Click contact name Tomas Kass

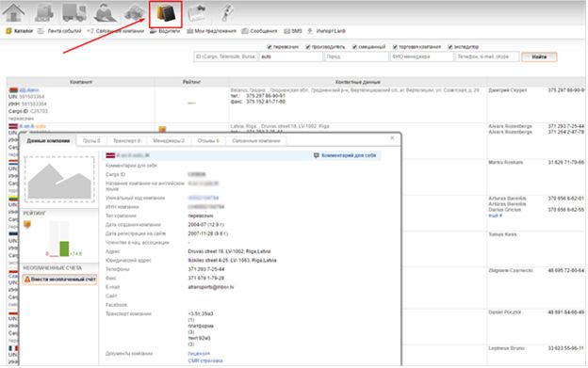coord(502,234)
